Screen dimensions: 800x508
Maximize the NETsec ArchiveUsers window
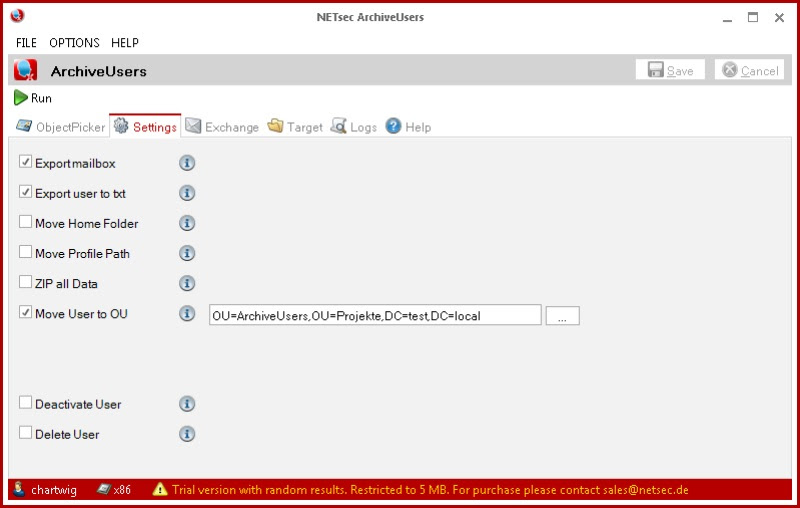[x=753, y=17]
